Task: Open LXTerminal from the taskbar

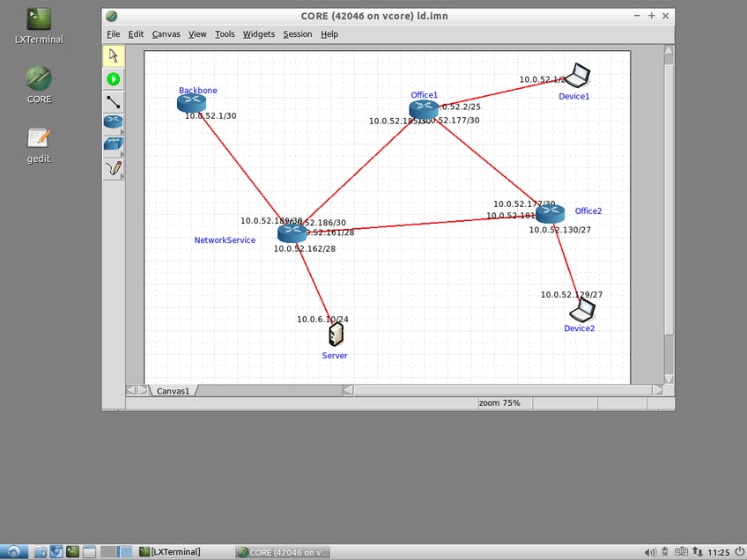Action: click(x=170, y=552)
